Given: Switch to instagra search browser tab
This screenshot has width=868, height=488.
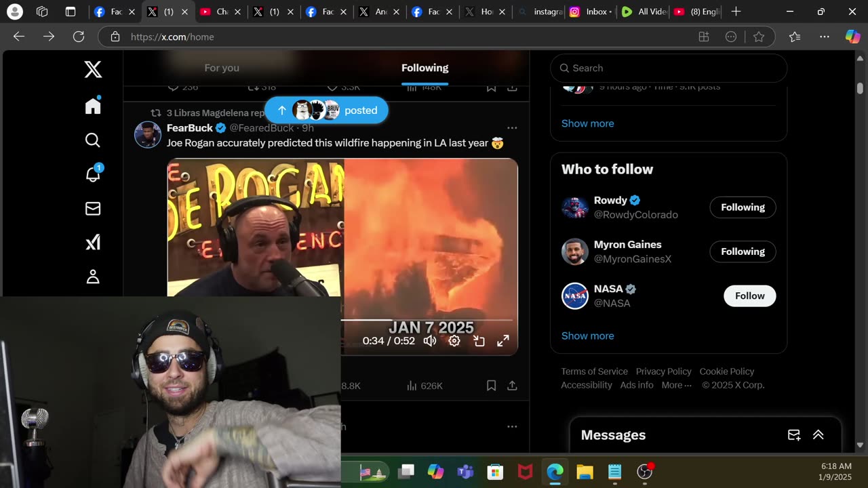Looking at the screenshot, I should [539, 12].
